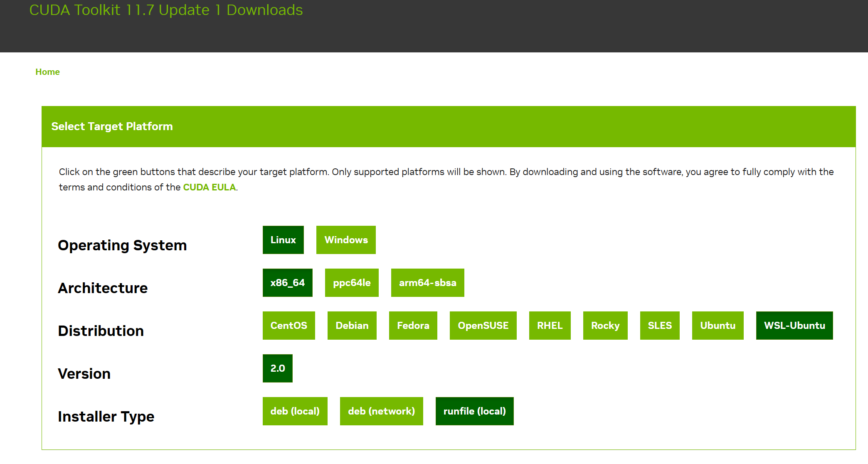Screen dimensions: 868x464
Task: Choose arm64-sbsa architecture
Action: click(x=427, y=283)
